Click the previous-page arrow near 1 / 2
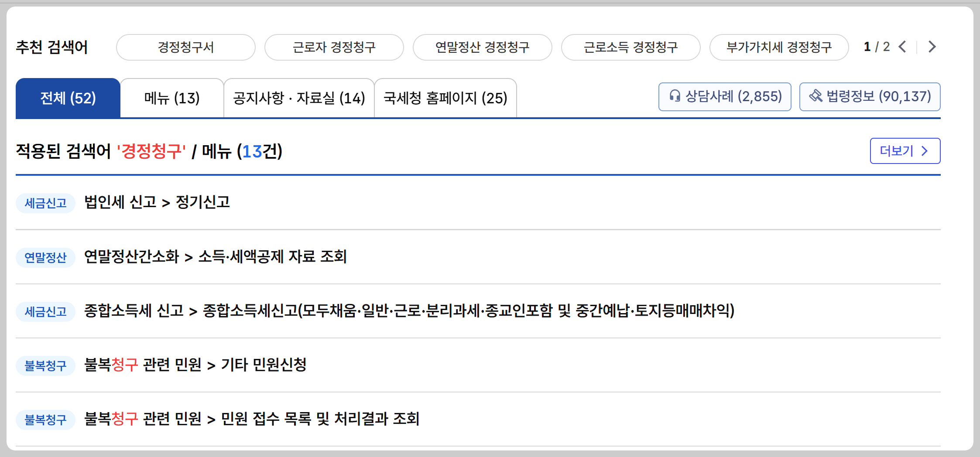The width and height of the screenshot is (980, 457). (x=902, y=47)
